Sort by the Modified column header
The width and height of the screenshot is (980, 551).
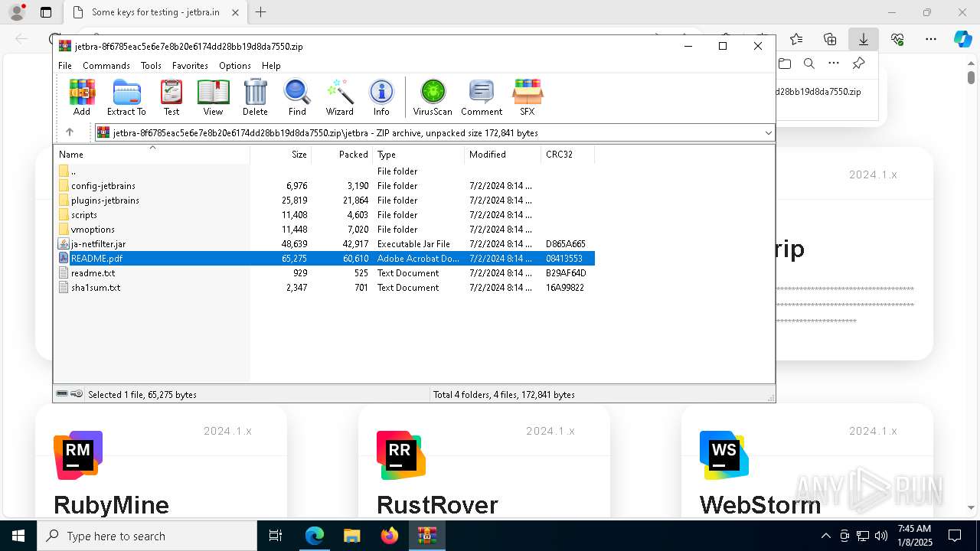tap(503, 155)
